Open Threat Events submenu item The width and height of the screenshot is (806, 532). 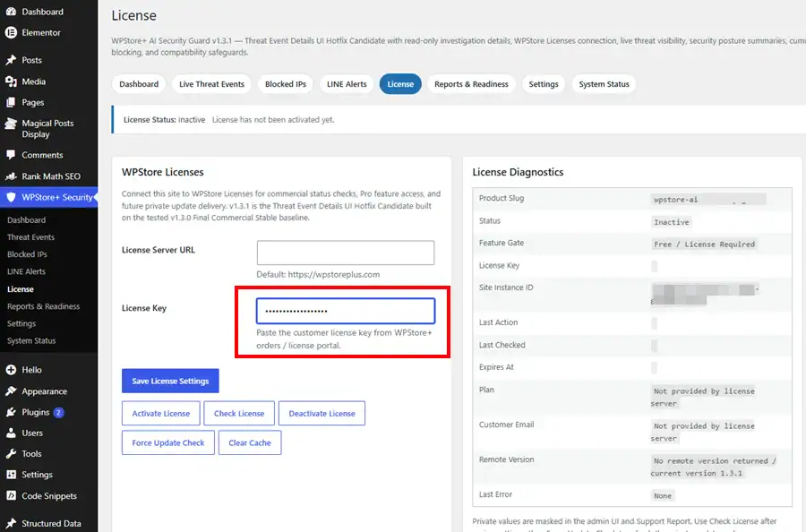(x=30, y=237)
